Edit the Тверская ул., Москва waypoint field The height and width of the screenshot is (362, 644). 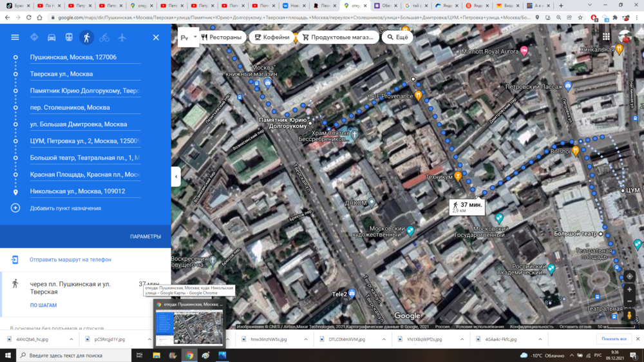pyautogui.click(x=85, y=74)
